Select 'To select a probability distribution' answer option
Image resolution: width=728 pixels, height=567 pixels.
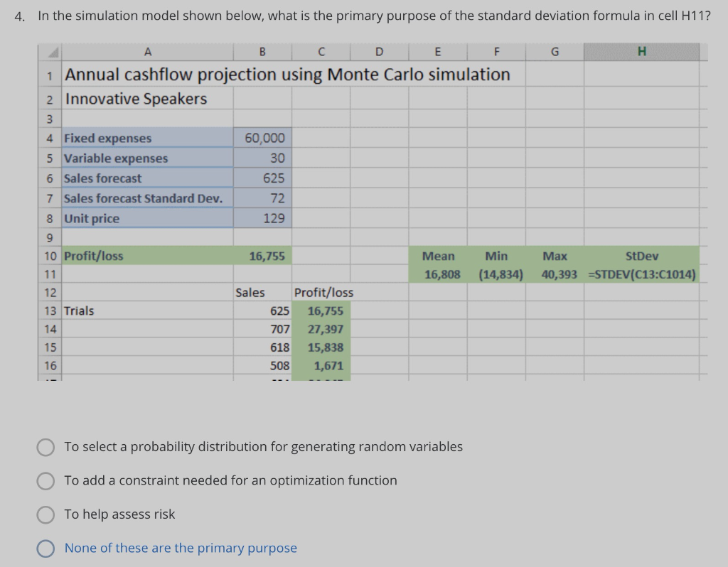click(45, 447)
